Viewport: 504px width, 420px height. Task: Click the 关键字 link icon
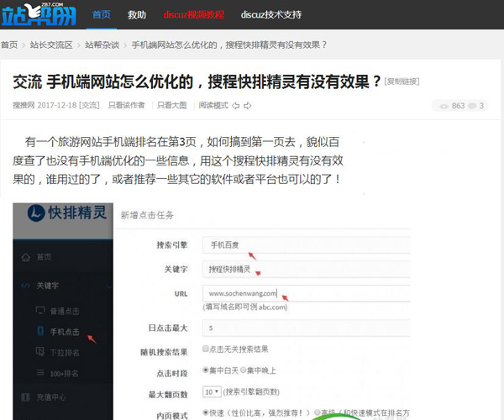click(24, 286)
